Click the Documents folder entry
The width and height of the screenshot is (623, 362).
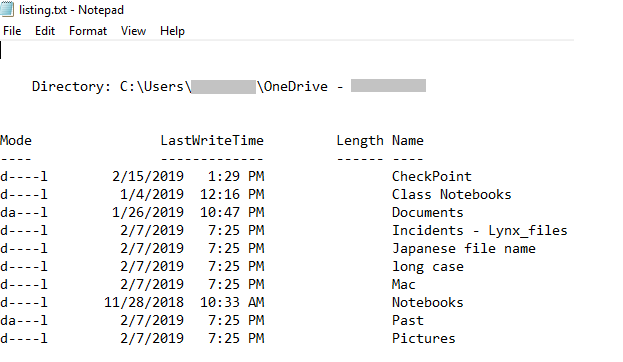(x=428, y=212)
